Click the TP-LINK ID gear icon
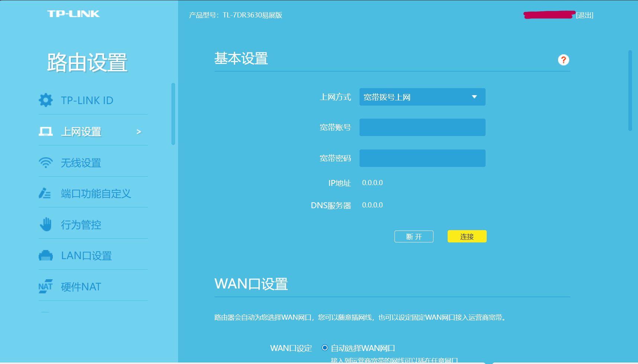Screen dimensions: 638x364 coord(46,100)
